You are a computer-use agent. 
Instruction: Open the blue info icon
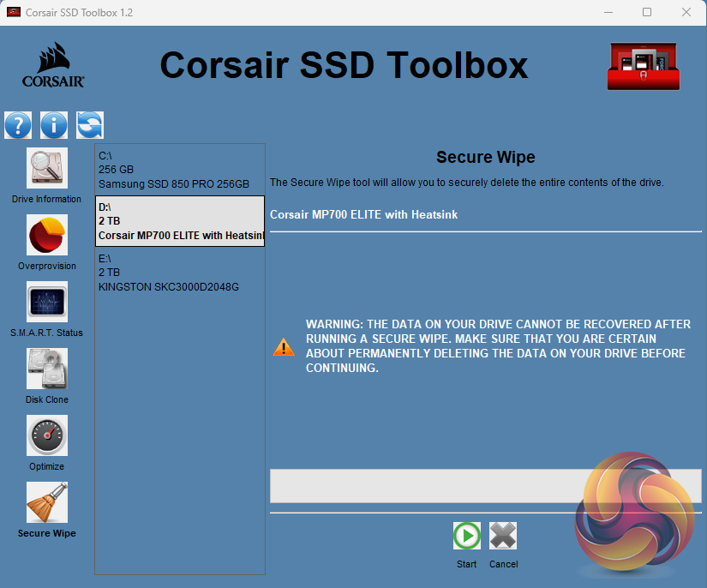pyautogui.click(x=54, y=125)
